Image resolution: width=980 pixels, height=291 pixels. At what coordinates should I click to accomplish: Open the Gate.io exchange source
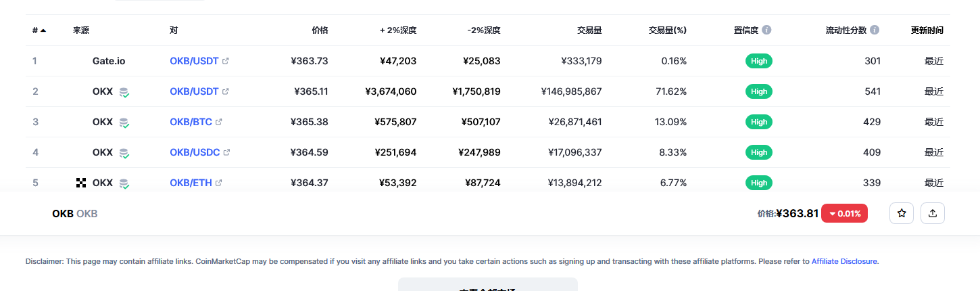(109, 62)
